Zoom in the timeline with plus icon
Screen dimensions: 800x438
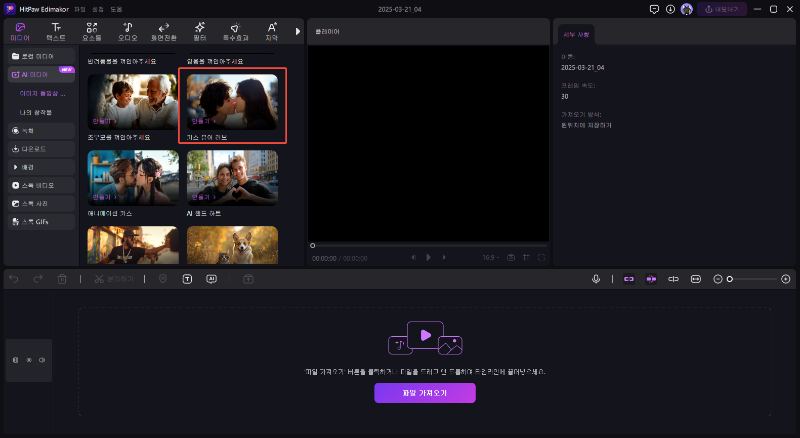click(x=786, y=279)
